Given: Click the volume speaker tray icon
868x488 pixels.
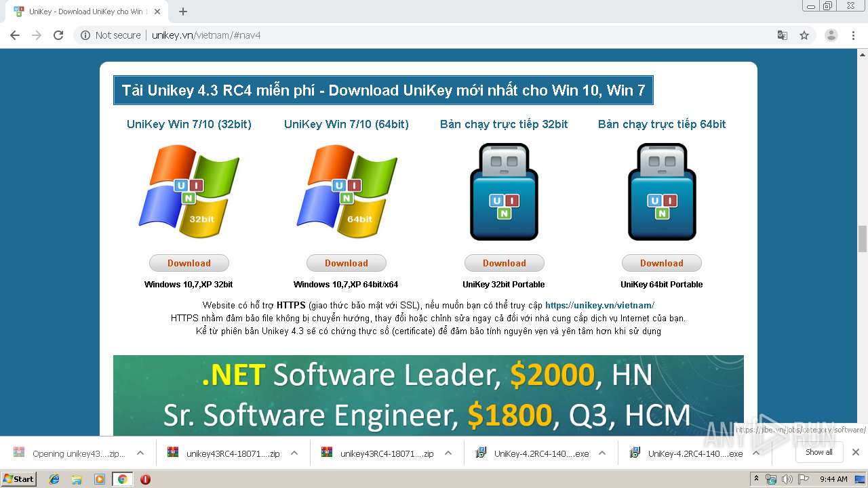Looking at the screenshot, I should (787, 479).
